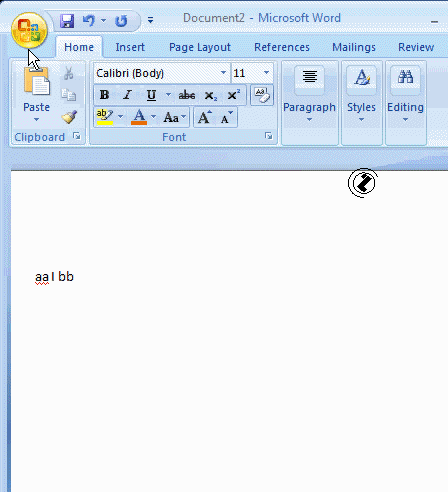
Task: Apply the font color A button
Action: coord(139,117)
